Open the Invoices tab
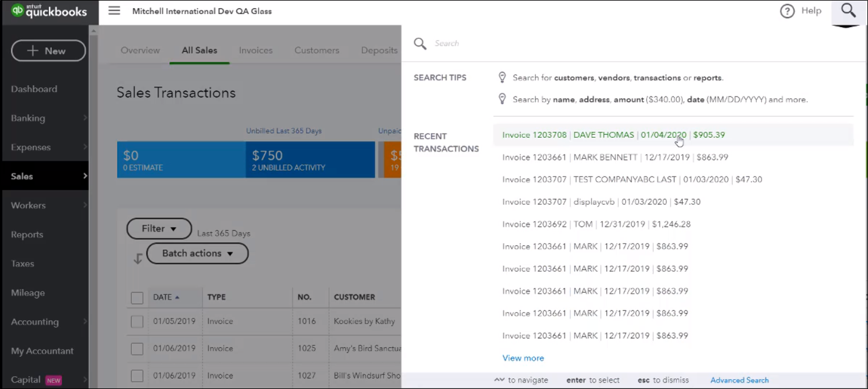 (256, 51)
